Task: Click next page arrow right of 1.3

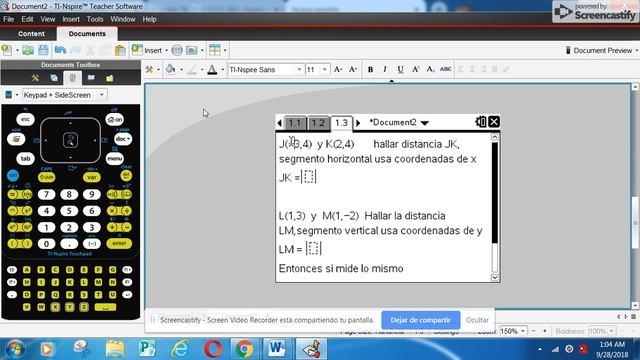Action: coord(358,123)
